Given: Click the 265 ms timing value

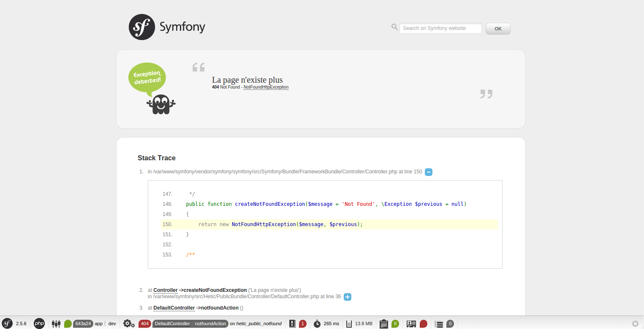Looking at the screenshot, I should click(332, 324).
